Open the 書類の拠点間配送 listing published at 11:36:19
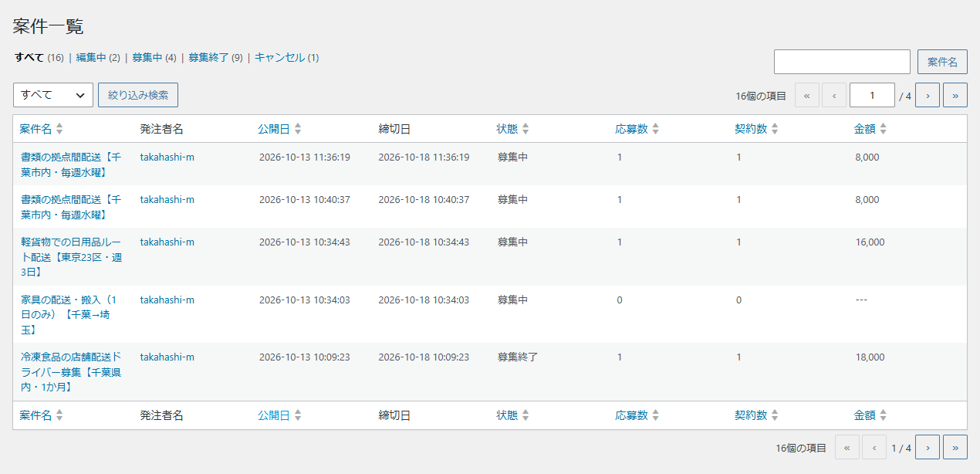Screen dimensions: 980x474 [70, 164]
